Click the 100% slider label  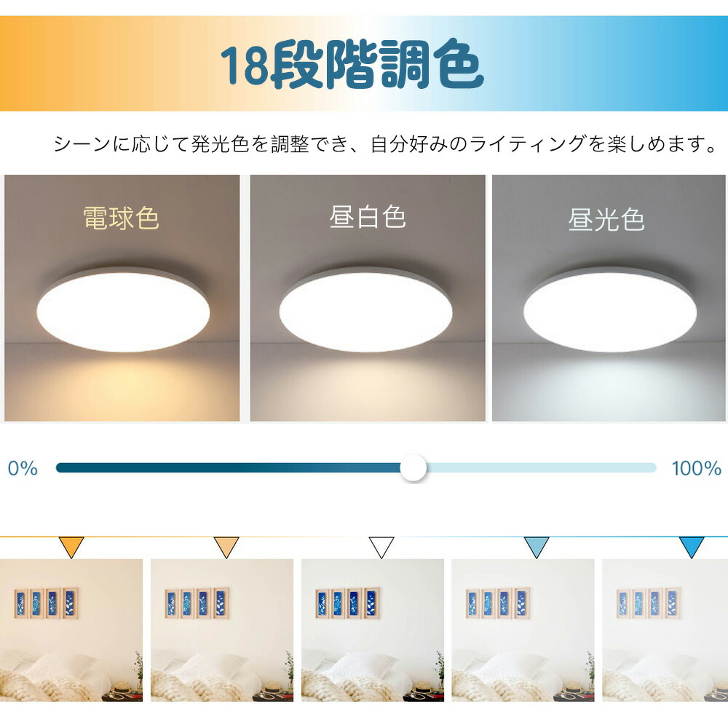(697, 468)
